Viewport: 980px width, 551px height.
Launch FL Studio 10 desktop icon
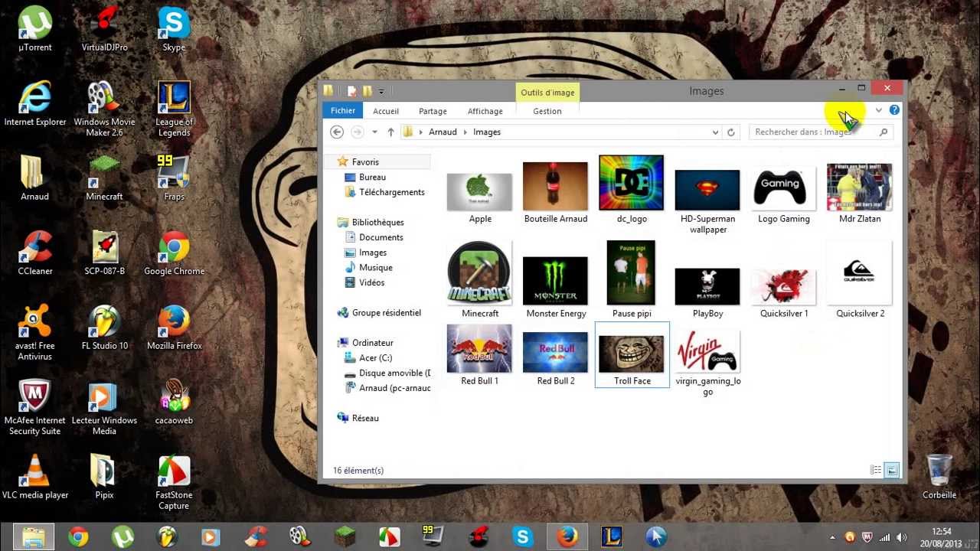(x=104, y=328)
